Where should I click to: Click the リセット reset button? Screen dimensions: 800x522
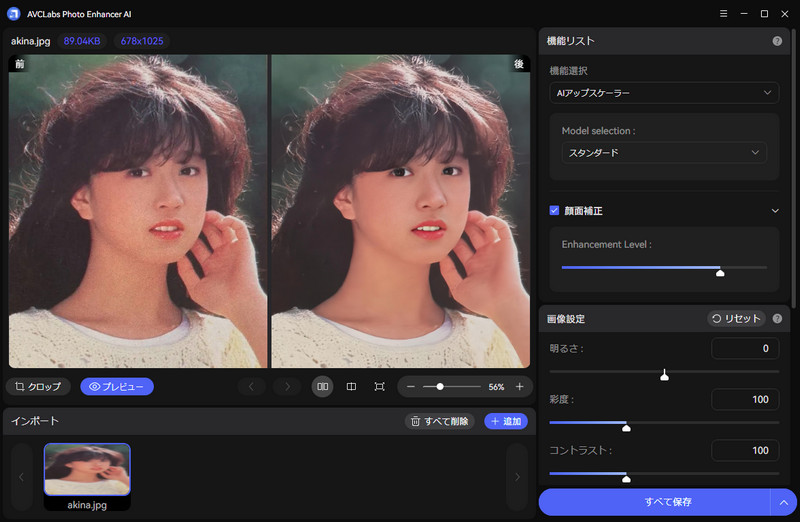tap(736, 318)
